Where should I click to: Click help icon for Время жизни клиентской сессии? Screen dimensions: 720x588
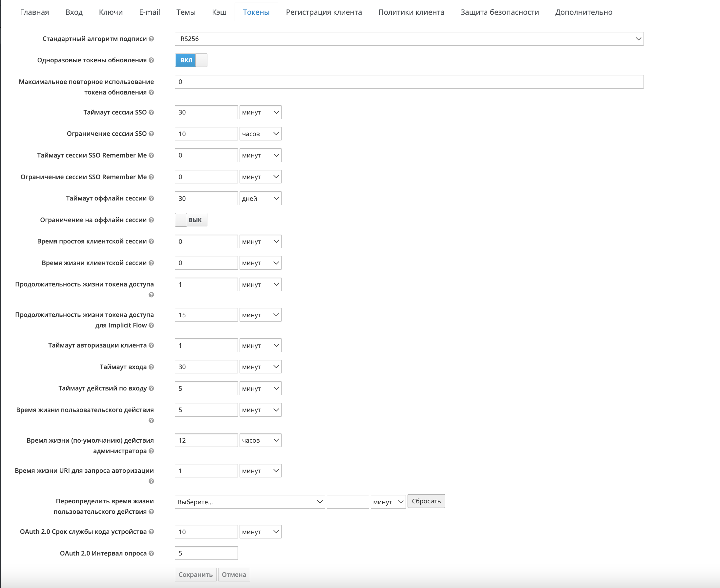coord(151,263)
